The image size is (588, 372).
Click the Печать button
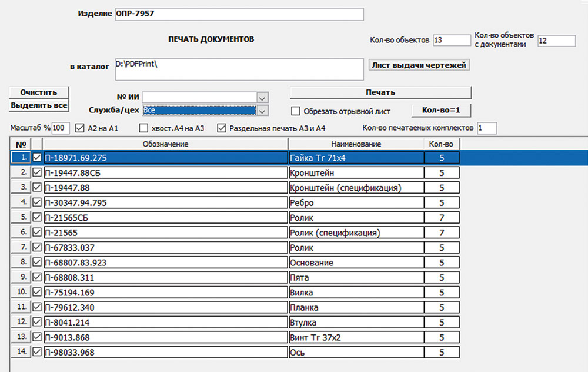click(380, 92)
